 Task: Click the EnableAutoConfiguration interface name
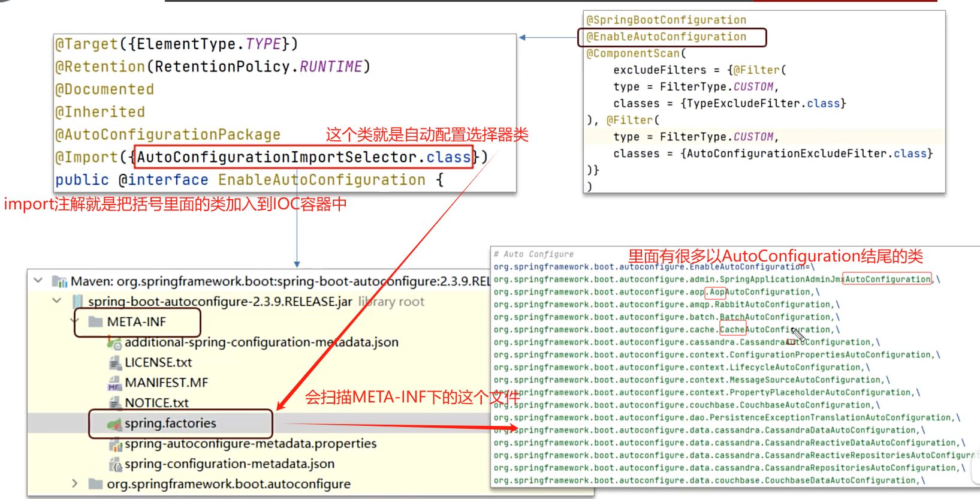click(322, 180)
